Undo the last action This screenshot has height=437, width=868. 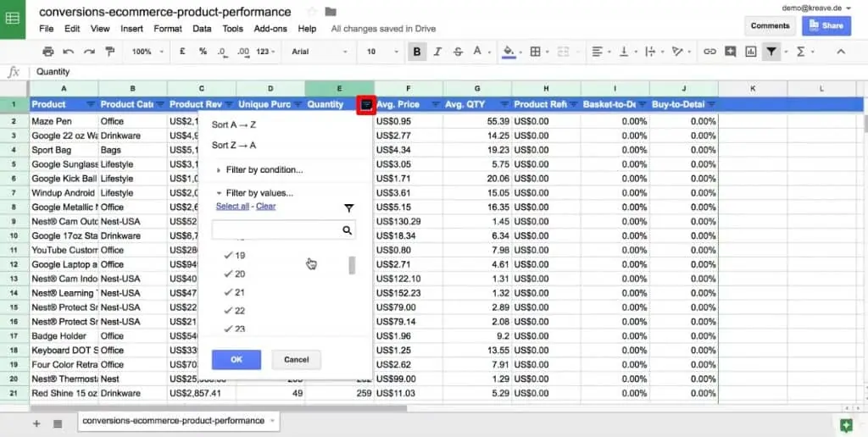click(69, 52)
